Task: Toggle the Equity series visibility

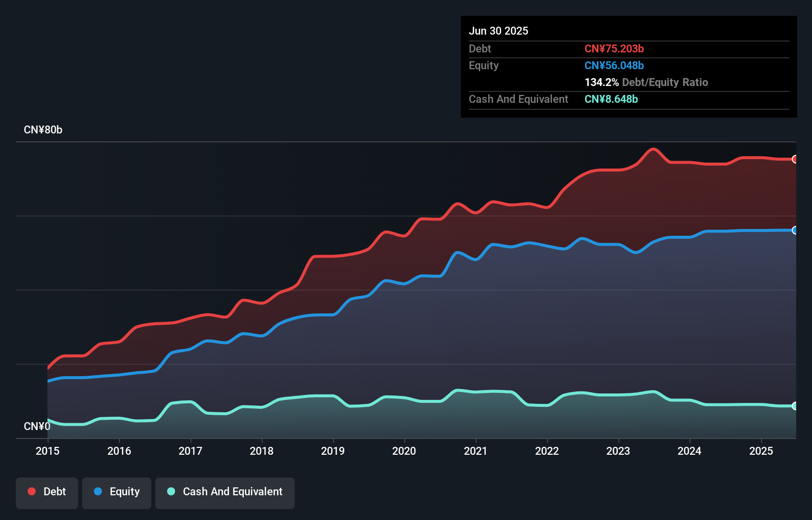Action: coord(117,492)
